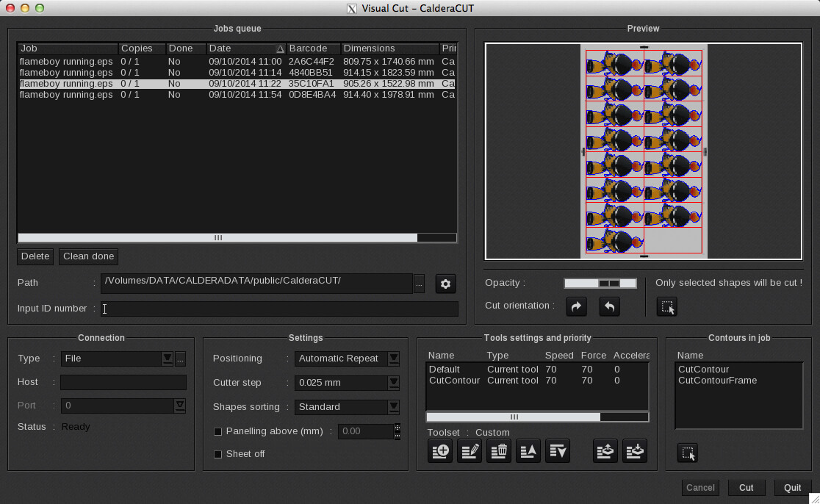Click the Host input field
Image resolution: width=820 pixels, height=504 pixels.
pos(123,382)
